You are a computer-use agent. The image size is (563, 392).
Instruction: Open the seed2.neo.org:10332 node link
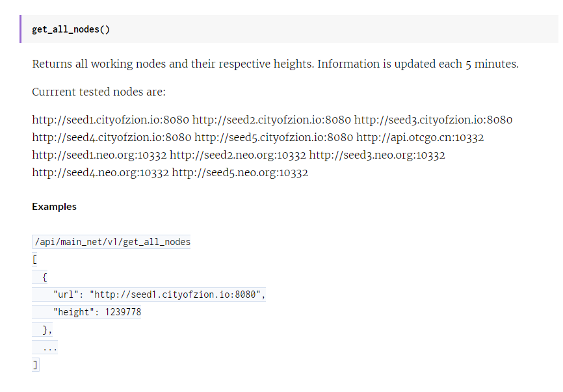238,155
